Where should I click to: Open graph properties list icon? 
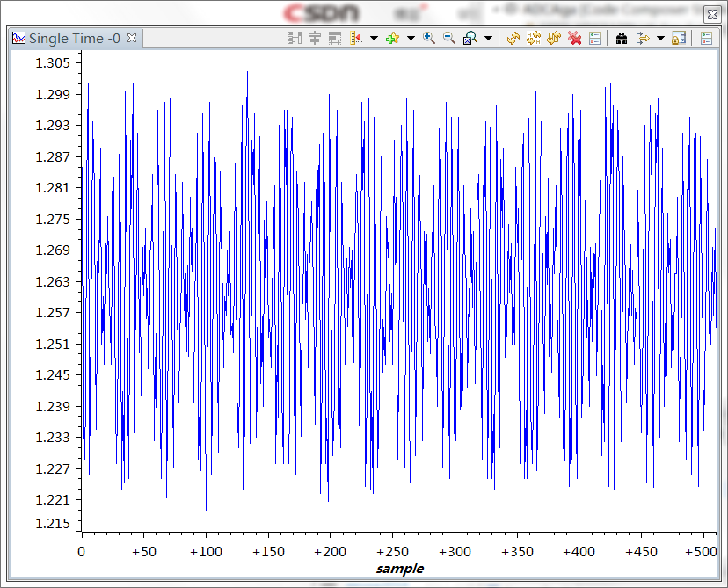[x=595, y=38]
